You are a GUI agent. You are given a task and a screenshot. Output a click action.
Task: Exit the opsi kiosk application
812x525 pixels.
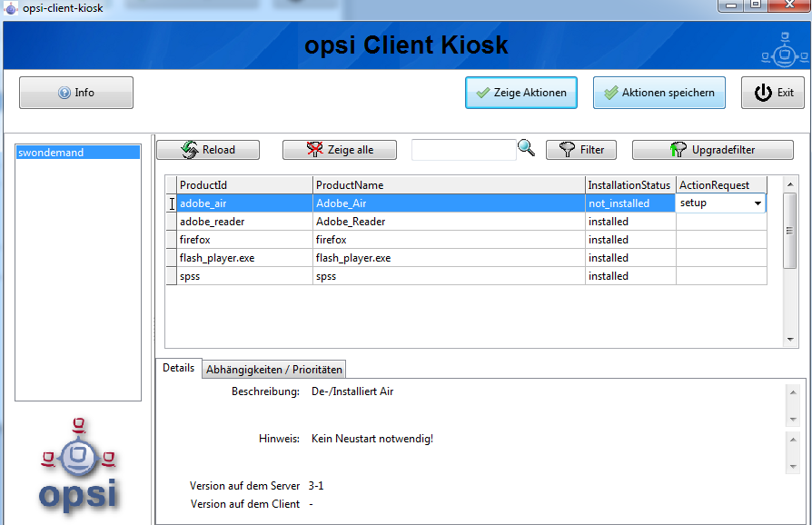(x=773, y=93)
